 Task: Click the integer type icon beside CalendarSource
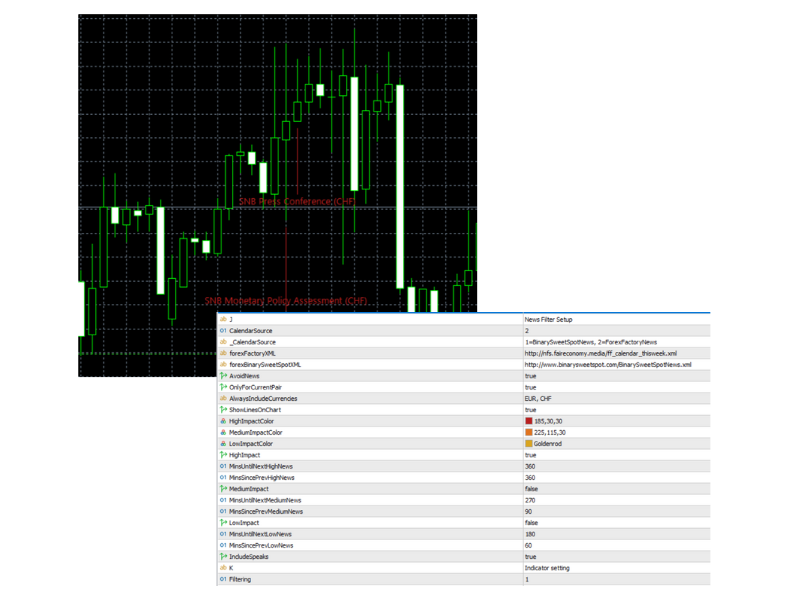pos(222,330)
